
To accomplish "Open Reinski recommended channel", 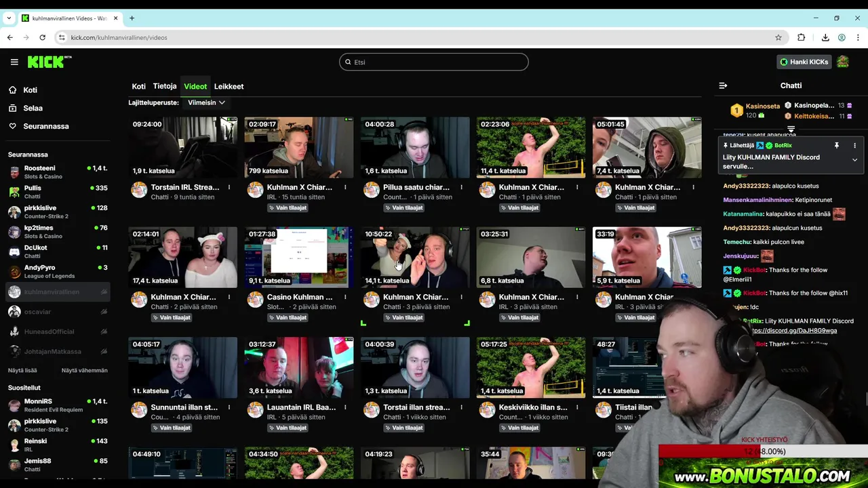I will 58,445.
